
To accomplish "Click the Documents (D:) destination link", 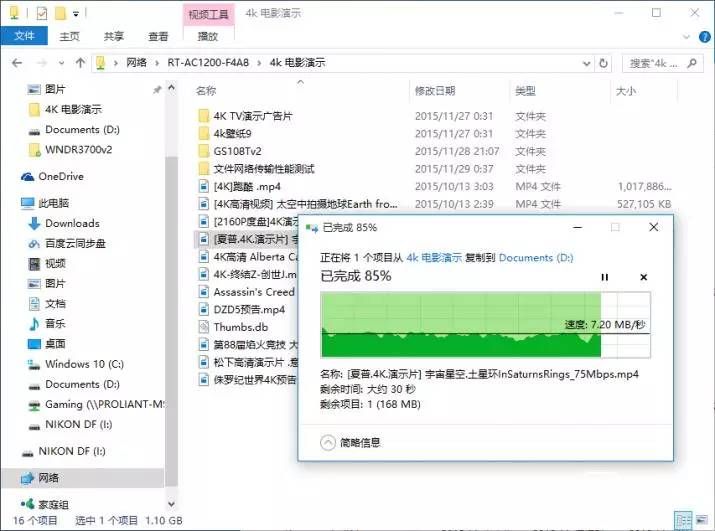I will pos(536,258).
